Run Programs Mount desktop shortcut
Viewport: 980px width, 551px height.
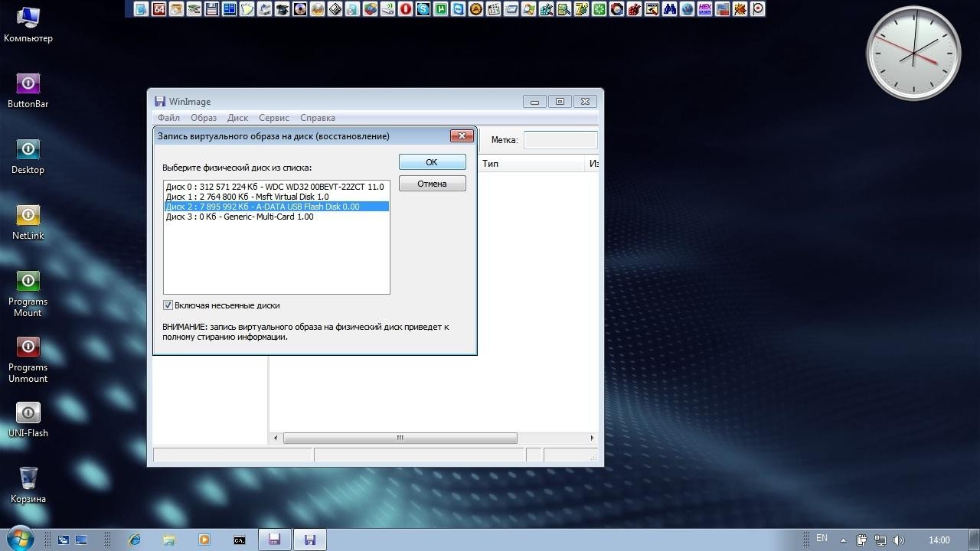(x=28, y=293)
